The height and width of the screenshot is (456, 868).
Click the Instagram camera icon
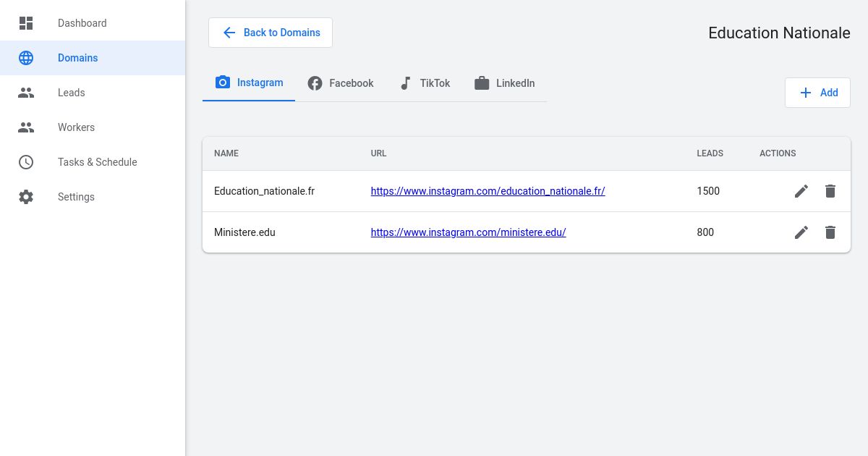(x=223, y=83)
